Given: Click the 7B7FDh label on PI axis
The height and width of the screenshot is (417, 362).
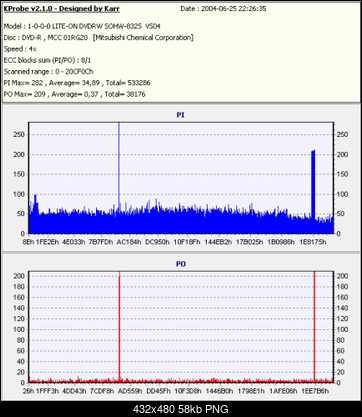Looking at the screenshot, I should (101, 242).
